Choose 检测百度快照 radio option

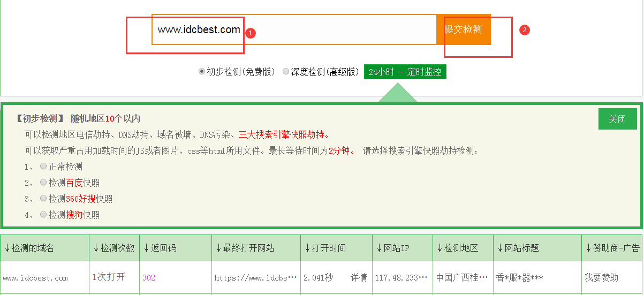click(43, 183)
